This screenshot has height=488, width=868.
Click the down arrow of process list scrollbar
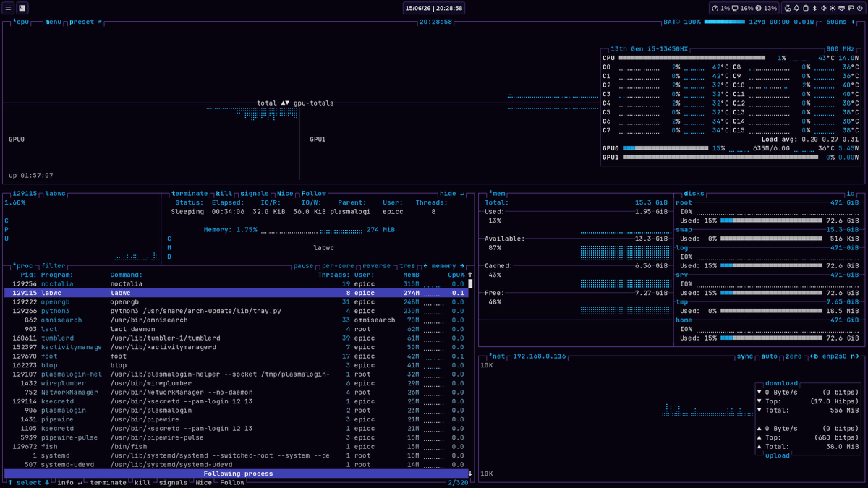point(470,474)
